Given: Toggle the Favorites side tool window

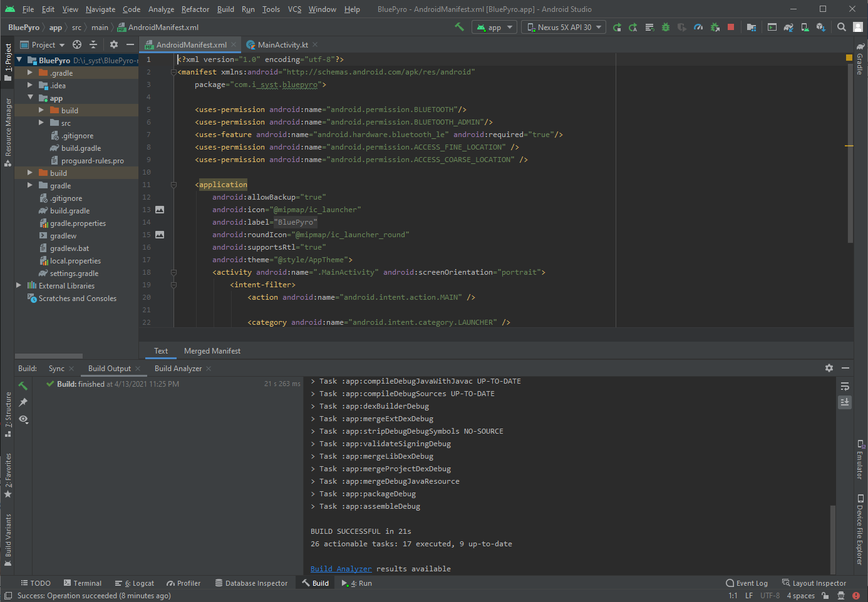Looking at the screenshot, I should click(8, 475).
